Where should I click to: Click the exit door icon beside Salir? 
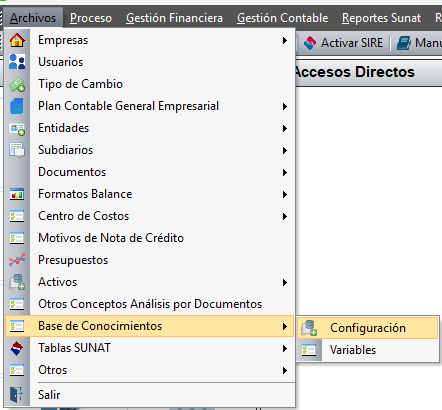click(x=16, y=395)
